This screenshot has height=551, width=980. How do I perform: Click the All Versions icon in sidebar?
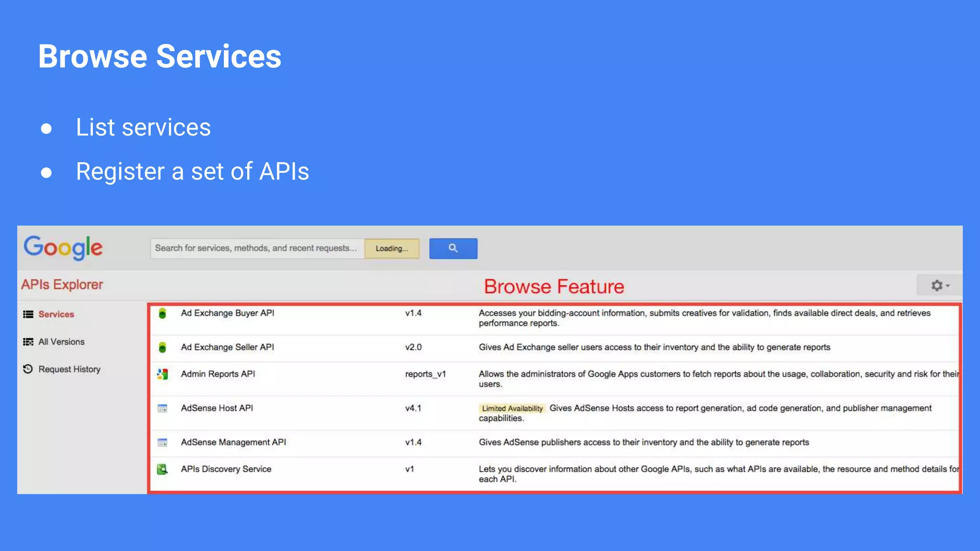pyautogui.click(x=28, y=342)
